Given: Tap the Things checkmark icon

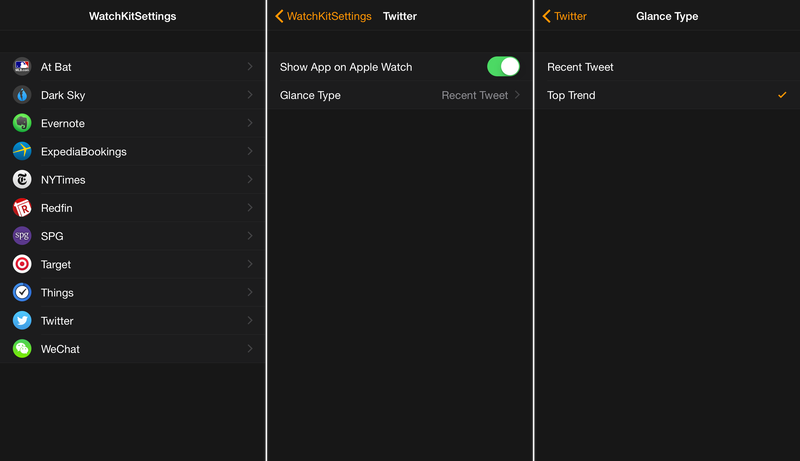Looking at the screenshot, I should click(x=22, y=292).
